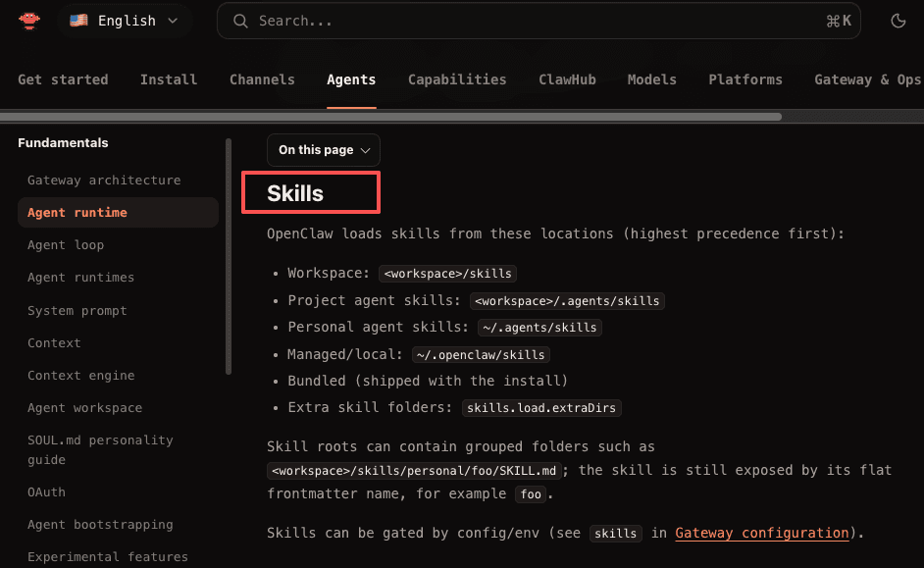The height and width of the screenshot is (568, 924).
Task: Click the skills.load.extraDirs code snippet
Action: (x=541, y=408)
